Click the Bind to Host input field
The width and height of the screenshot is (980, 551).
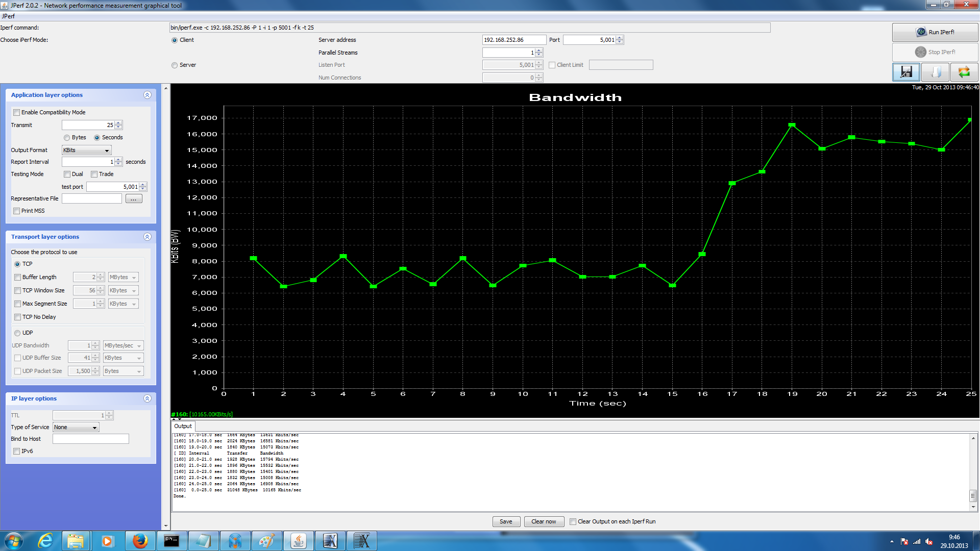click(91, 439)
